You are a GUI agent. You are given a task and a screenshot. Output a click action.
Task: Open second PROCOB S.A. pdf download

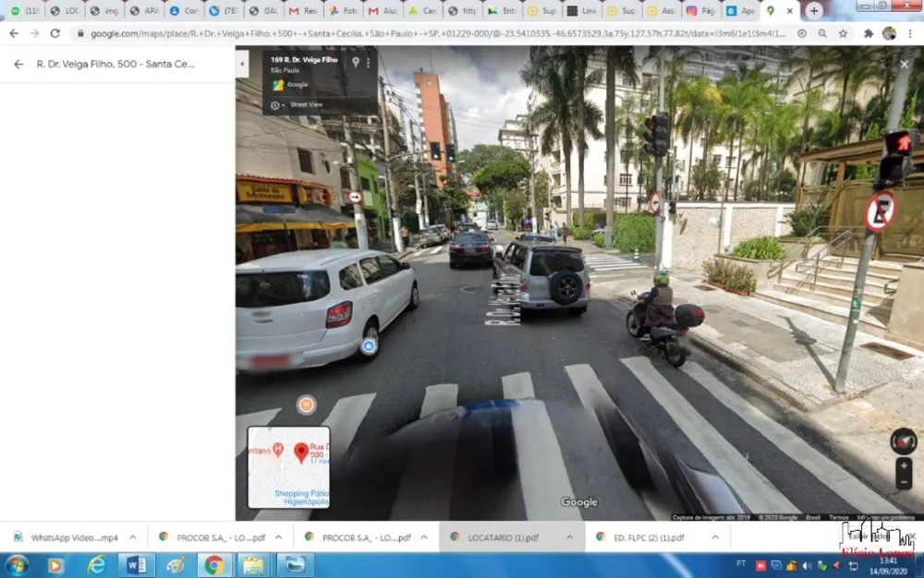tap(359, 537)
